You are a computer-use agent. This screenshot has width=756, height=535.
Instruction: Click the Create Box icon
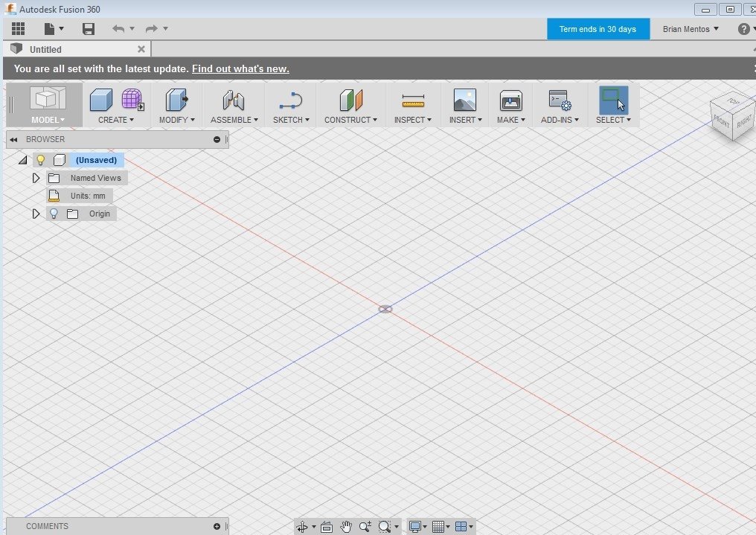(x=101, y=100)
